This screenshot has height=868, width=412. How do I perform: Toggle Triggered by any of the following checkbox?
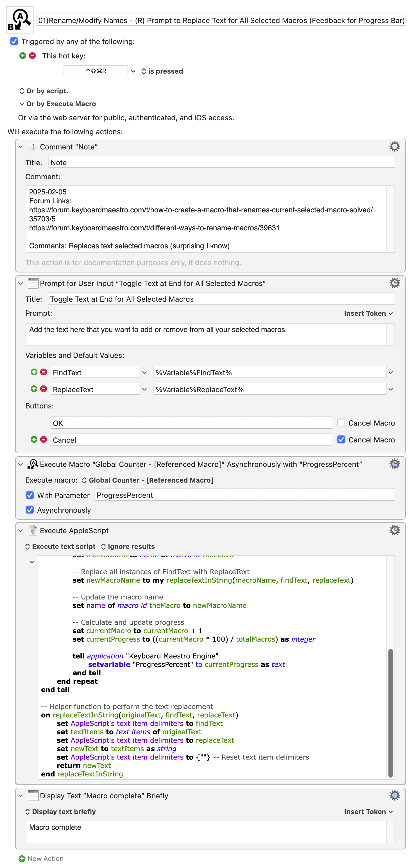14,41
